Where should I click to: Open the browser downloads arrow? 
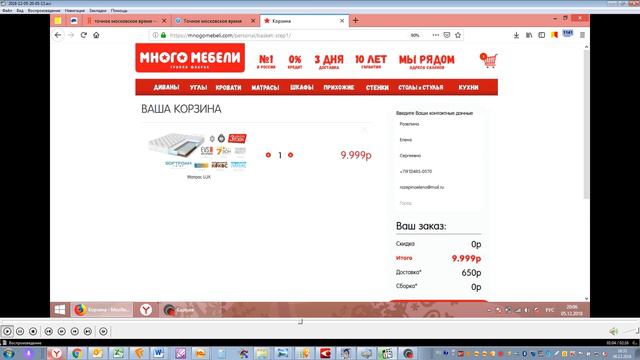(516, 36)
